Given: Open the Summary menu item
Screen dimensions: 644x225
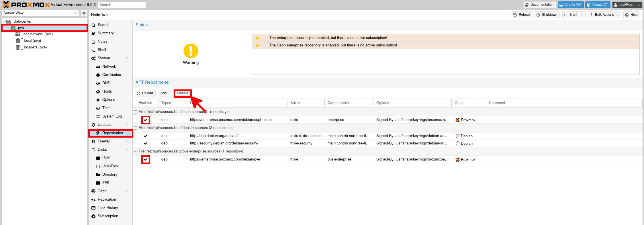Looking at the screenshot, I should pyautogui.click(x=105, y=33).
